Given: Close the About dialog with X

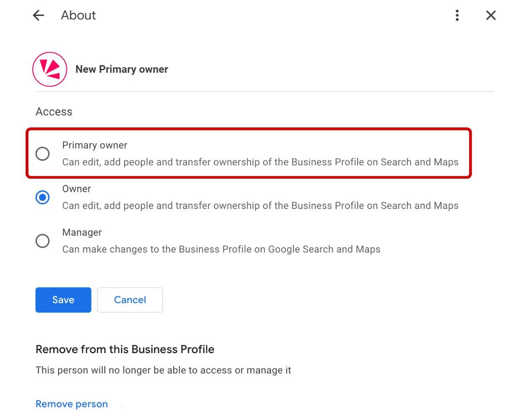Looking at the screenshot, I should tap(491, 16).
